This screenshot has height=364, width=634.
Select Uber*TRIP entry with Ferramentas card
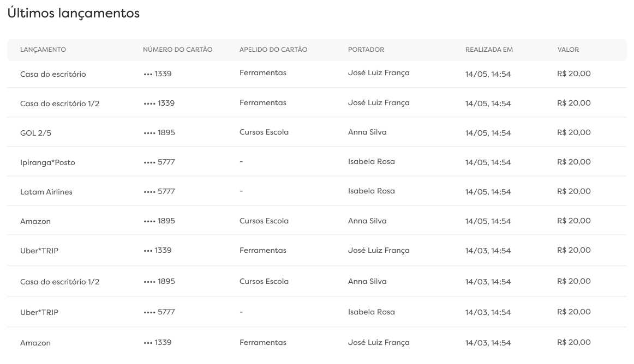(39, 251)
